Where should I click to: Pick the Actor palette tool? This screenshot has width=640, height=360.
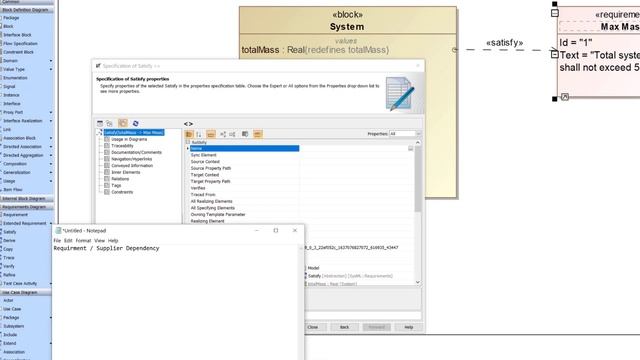tap(8, 300)
